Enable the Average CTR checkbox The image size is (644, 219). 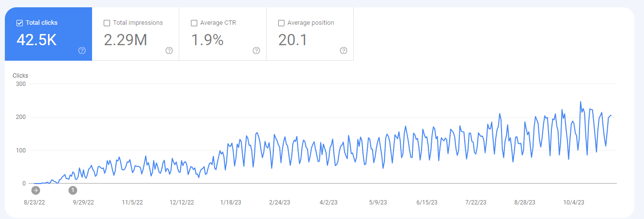(x=194, y=23)
